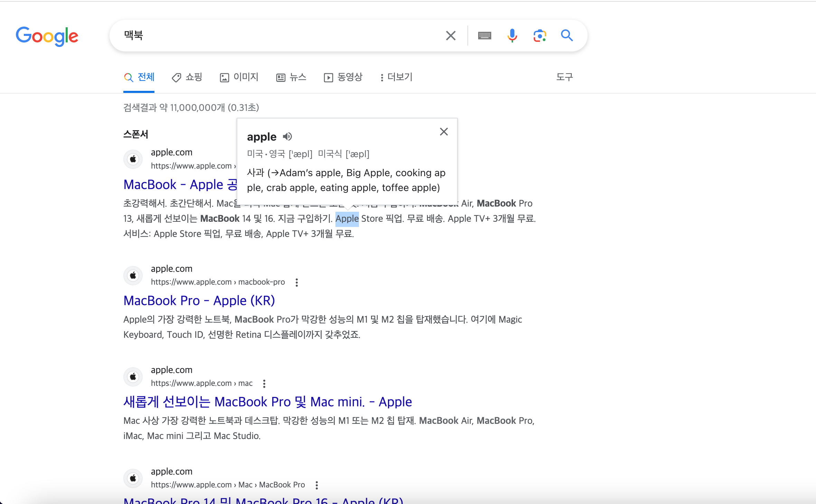816x504 pixels.
Task: Open options for macbook-pro result
Action: click(297, 283)
